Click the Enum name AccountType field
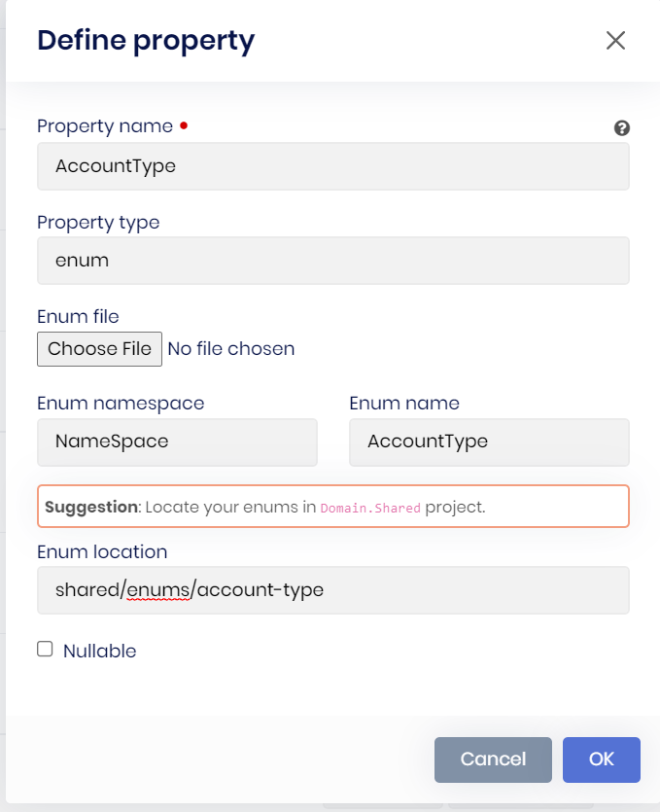660x812 pixels. [489, 441]
